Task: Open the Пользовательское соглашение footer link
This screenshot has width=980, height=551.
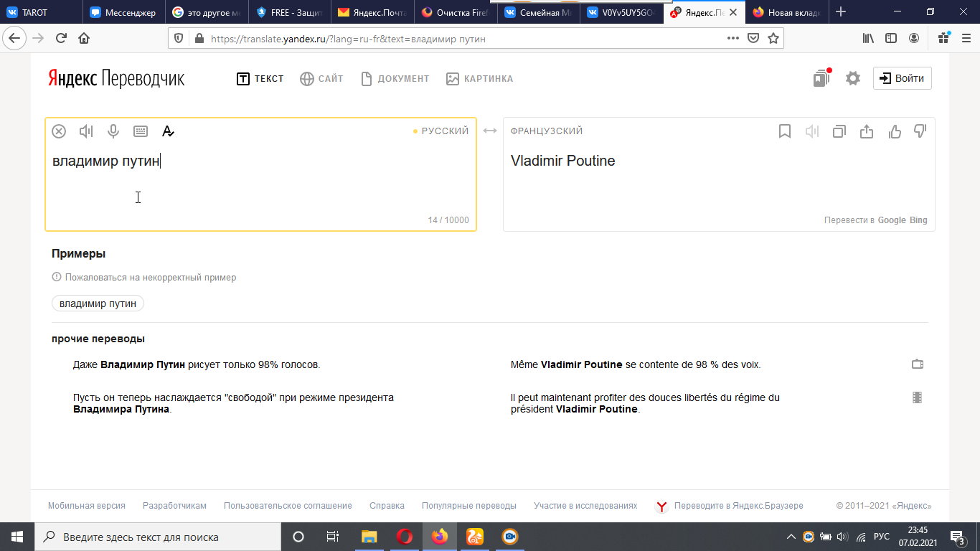Action: 288,506
